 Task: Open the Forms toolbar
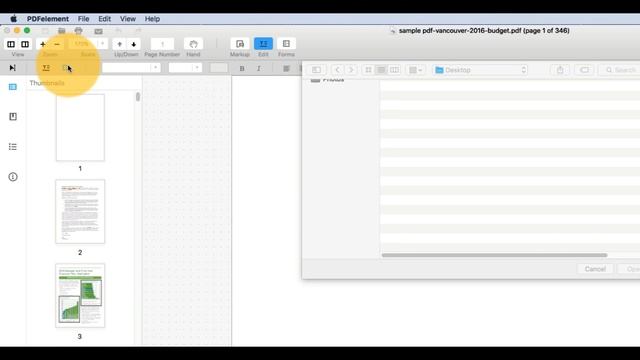coord(286,44)
